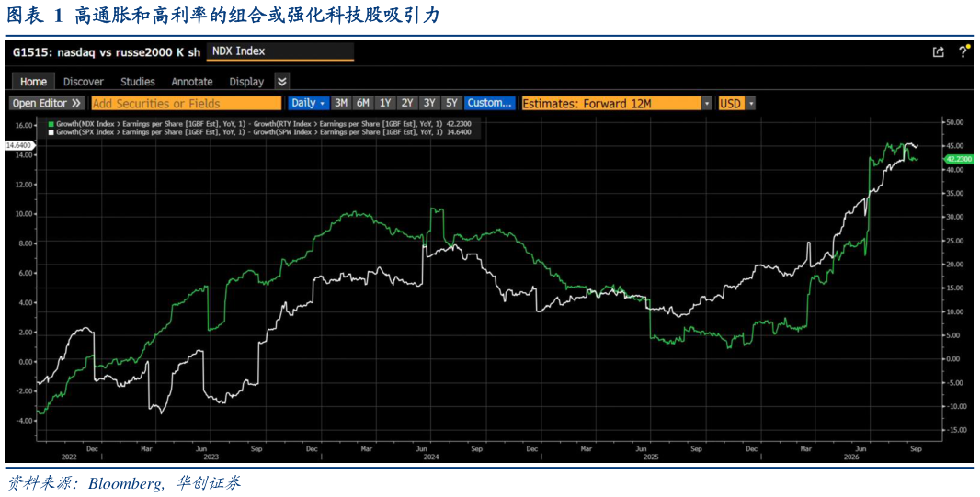Choose the 5Y range button
The image size is (980, 497).
[x=450, y=103]
